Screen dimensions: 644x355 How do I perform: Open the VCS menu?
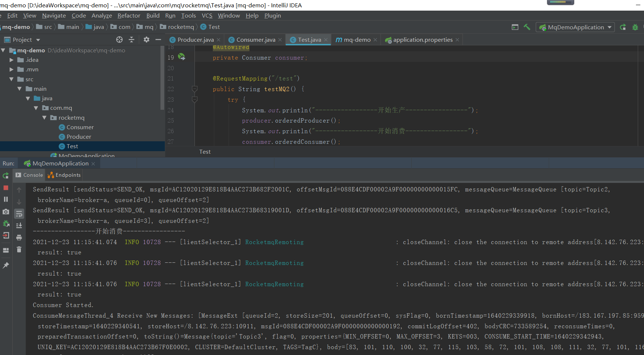pos(207,15)
